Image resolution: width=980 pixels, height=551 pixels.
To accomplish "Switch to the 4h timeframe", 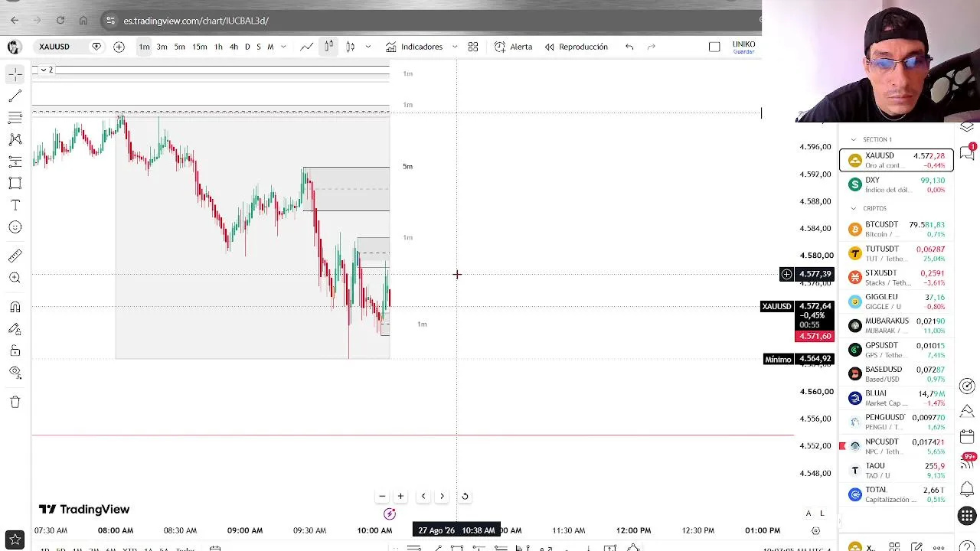I will [x=234, y=47].
